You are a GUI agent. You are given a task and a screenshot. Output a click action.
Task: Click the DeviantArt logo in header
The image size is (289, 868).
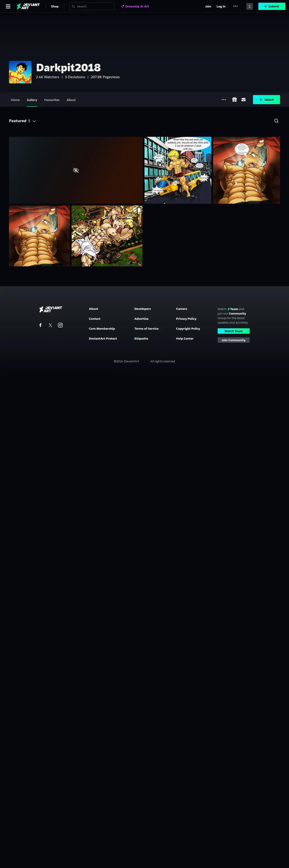point(28,6)
